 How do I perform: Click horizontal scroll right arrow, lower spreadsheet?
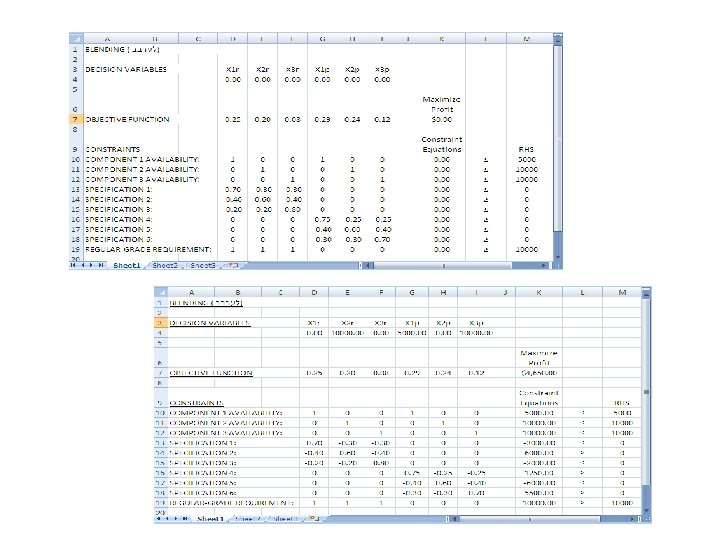click(x=632, y=519)
